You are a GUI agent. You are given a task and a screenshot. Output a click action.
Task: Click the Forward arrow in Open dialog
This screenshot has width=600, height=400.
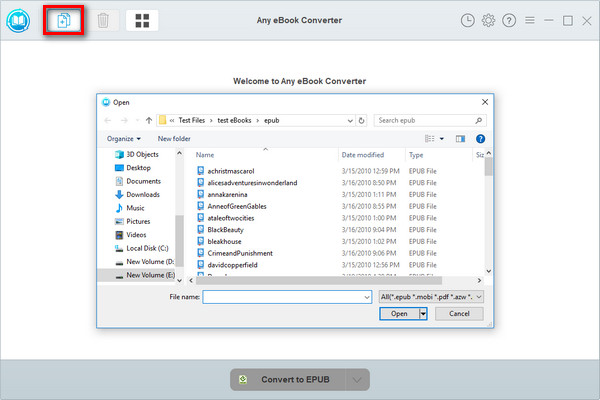pyautogui.click(x=124, y=120)
